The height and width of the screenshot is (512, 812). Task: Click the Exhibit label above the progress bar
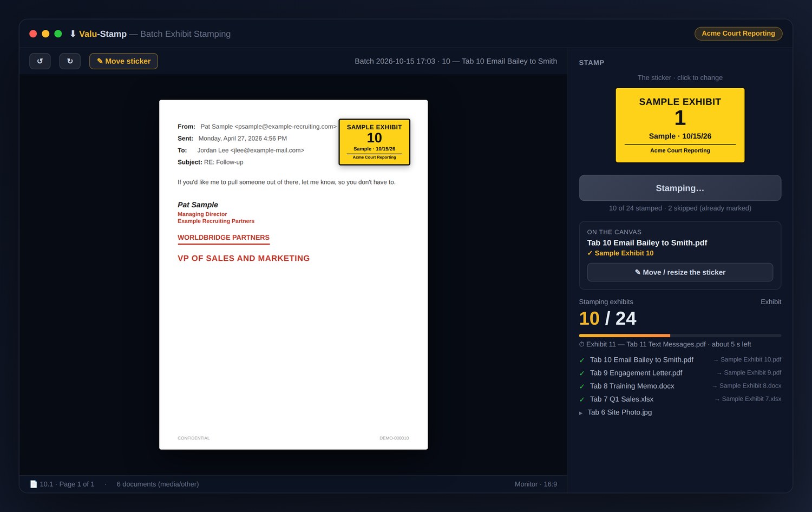[x=771, y=301]
